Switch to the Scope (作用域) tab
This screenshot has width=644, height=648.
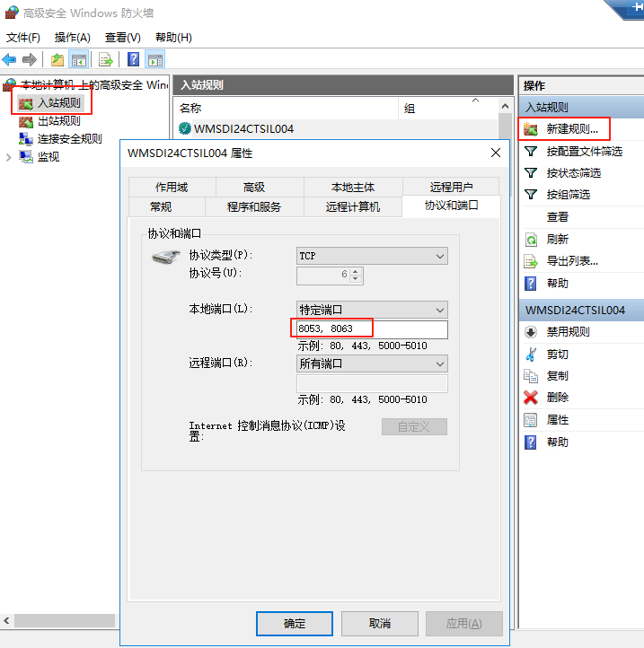tap(172, 188)
